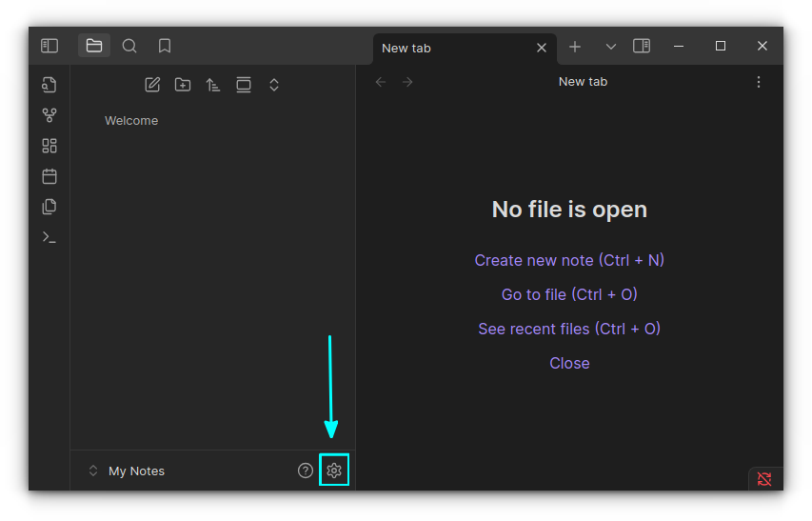Click the insert template icon

(50, 207)
